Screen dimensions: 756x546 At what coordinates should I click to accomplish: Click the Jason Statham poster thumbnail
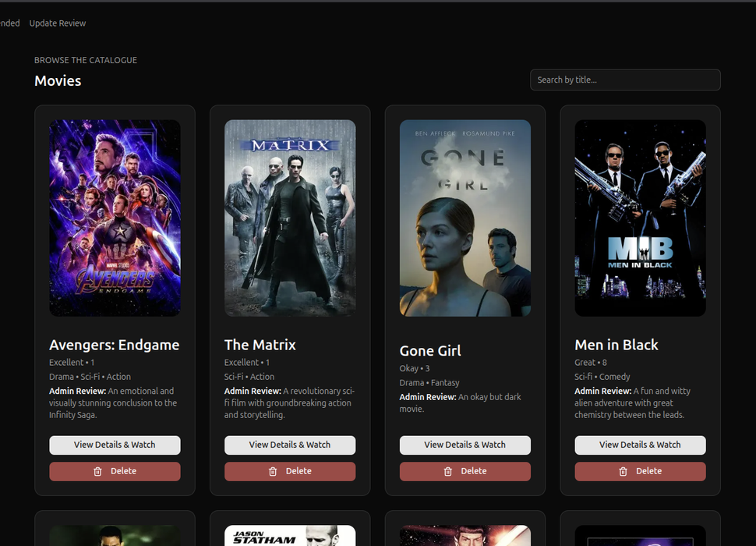pos(290,535)
